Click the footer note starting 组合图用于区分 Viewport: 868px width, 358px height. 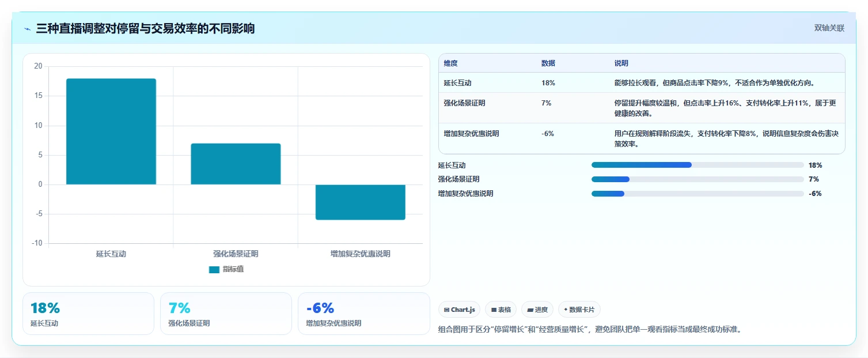click(590, 330)
